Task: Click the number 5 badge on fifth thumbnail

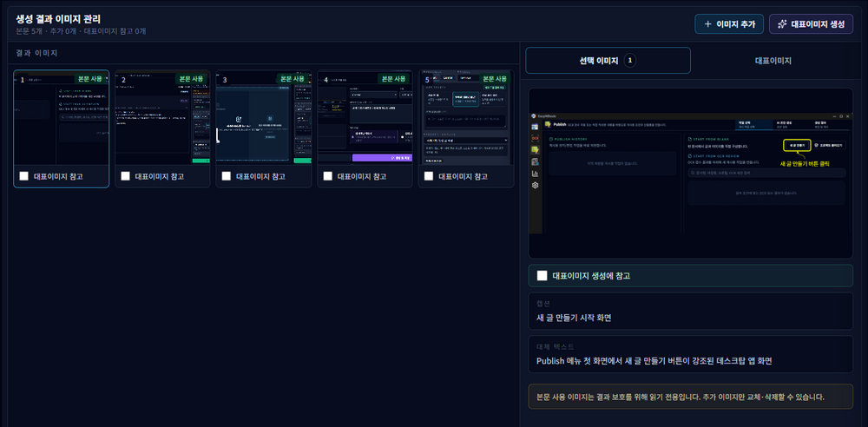Action: pyautogui.click(x=427, y=80)
